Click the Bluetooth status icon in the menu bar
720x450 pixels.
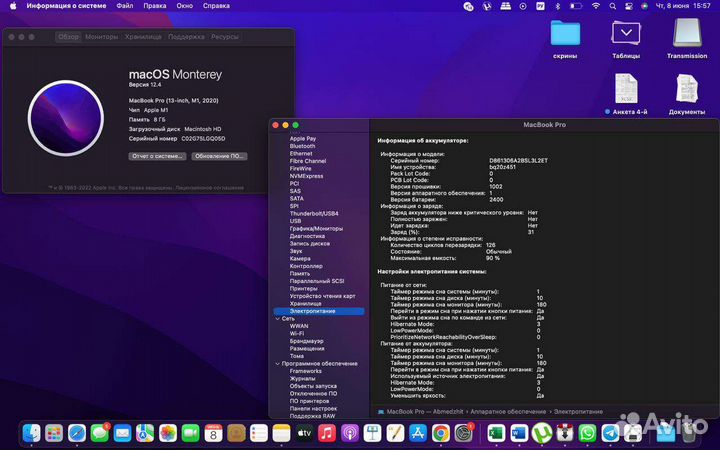[558, 6]
